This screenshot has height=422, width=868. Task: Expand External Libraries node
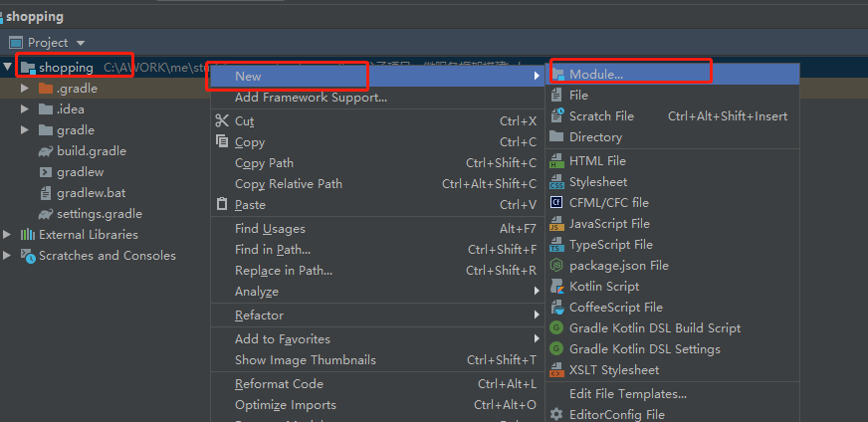pyautogui.click(x=7, y=234)
